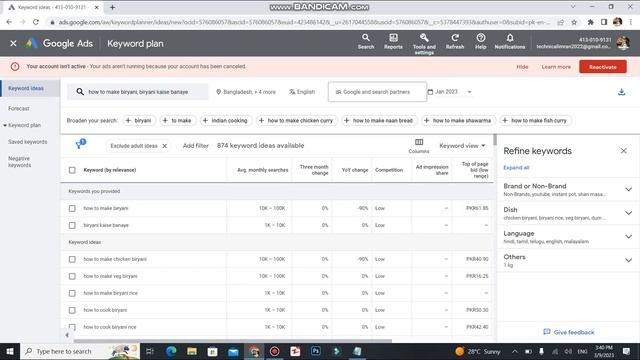The image size is (640, 360).
Task: Open the Help question mark icon
Action: [480, 38]
